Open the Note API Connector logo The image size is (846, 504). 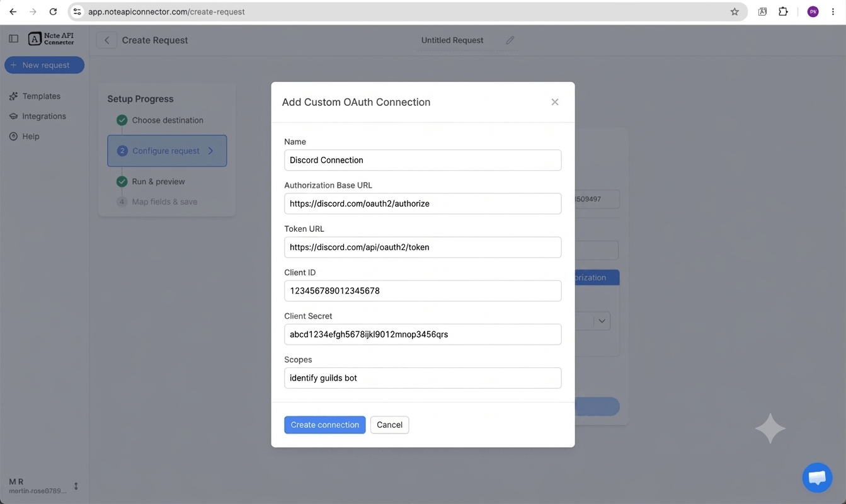(x=52, y=39)
